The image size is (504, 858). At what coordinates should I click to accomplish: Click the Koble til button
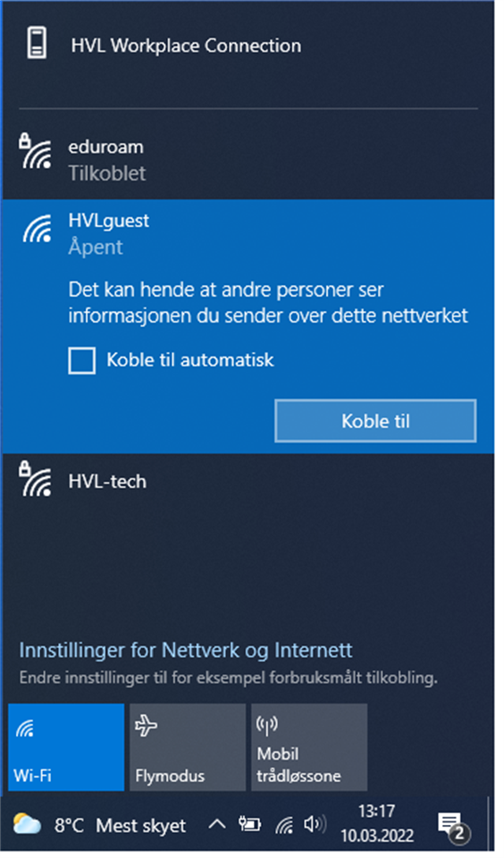point(375,421)
